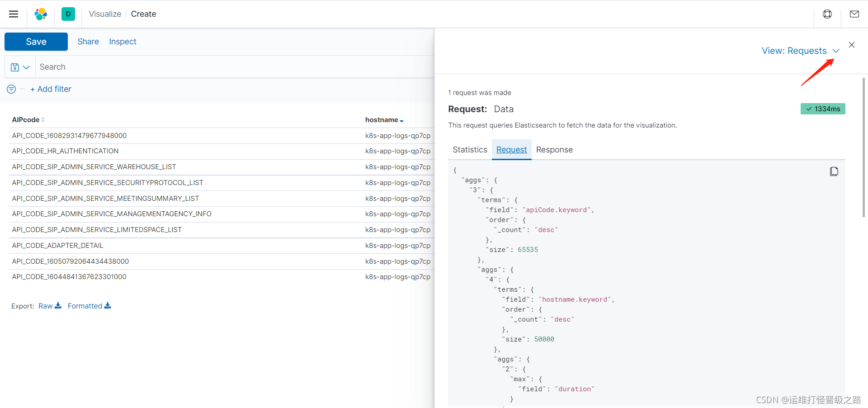
Task: Select the Request tab
Action: (511, 150)
